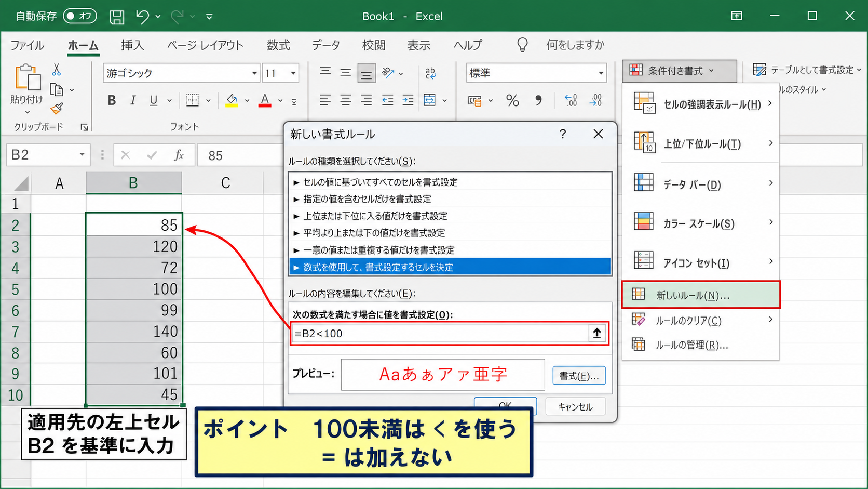Click the Borders icon
The width and height of the screenshot is (868, 489).
(x=193, y=100)
